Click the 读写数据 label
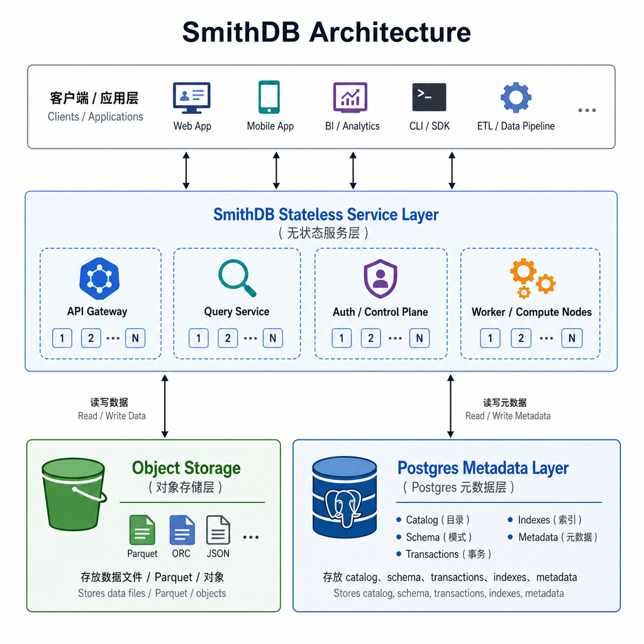Screen dimensions: 644x644 tap(109, 402)
